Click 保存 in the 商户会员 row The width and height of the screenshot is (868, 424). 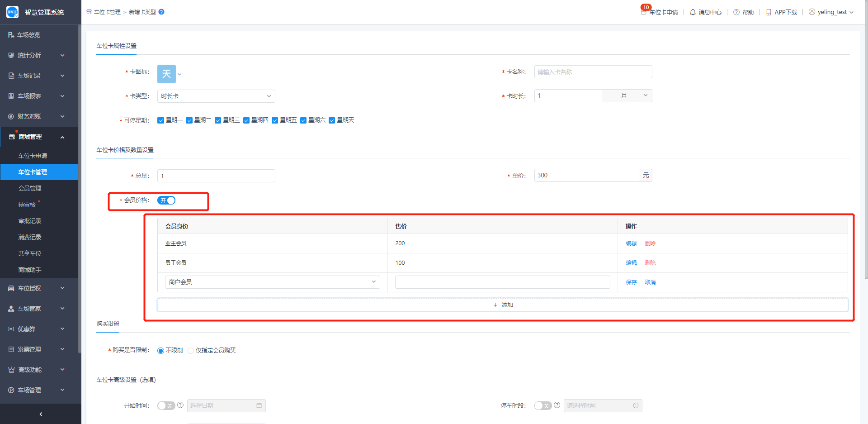[631, 282]
